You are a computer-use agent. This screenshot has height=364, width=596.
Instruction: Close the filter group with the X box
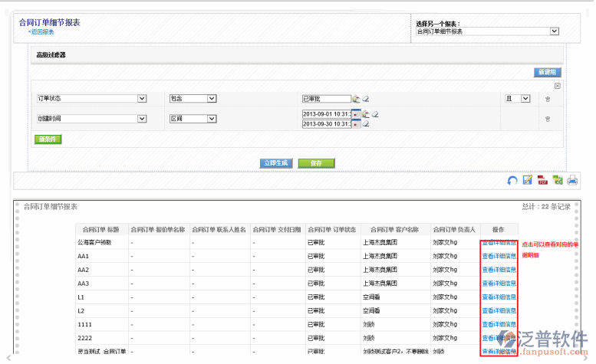point(558,86)
